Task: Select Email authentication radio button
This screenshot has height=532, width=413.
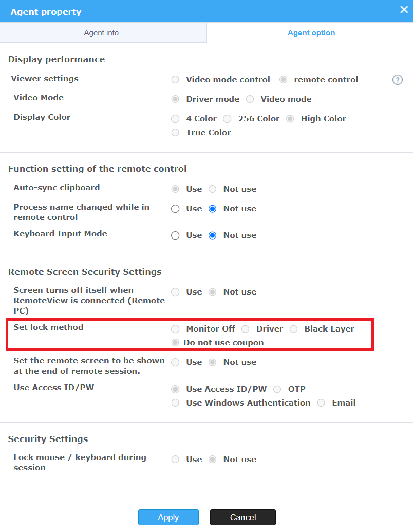Action: [321, 403]
